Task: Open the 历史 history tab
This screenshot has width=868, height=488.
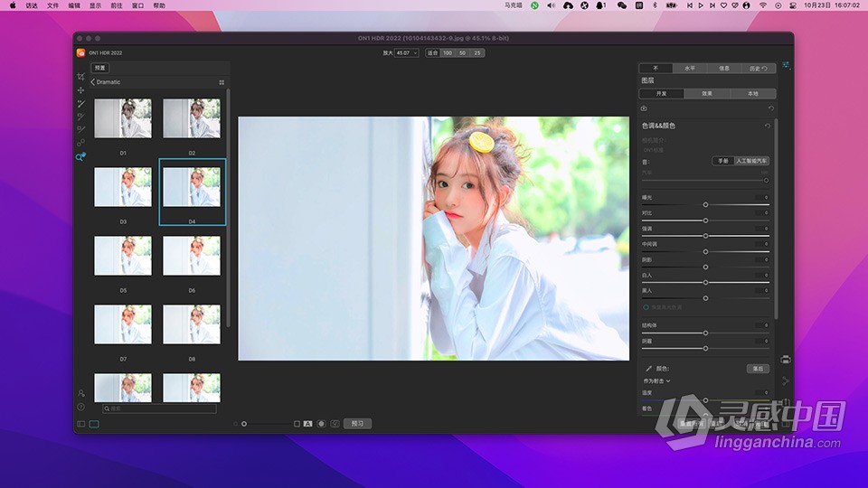Action: click(759, 68)
